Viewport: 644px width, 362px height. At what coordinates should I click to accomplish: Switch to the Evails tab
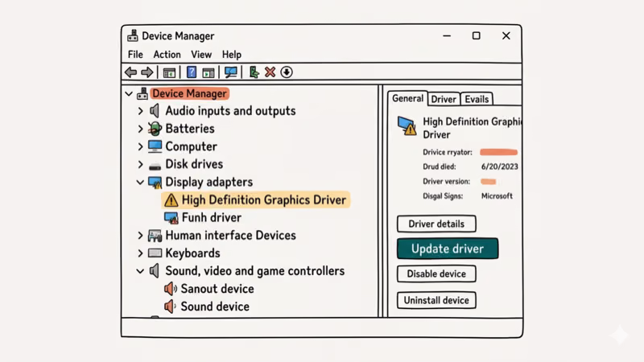pos(477,99)
